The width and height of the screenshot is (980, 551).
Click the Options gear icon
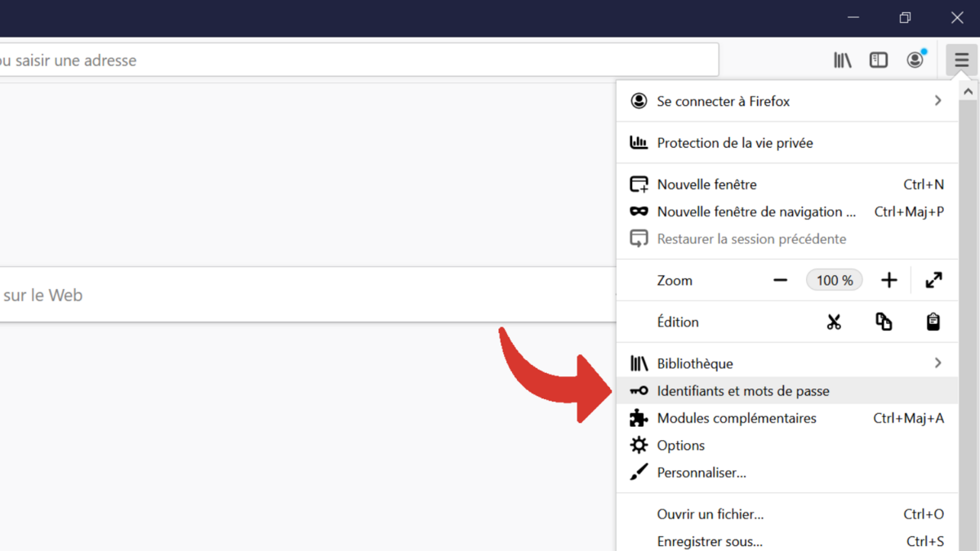pos(639,445)
